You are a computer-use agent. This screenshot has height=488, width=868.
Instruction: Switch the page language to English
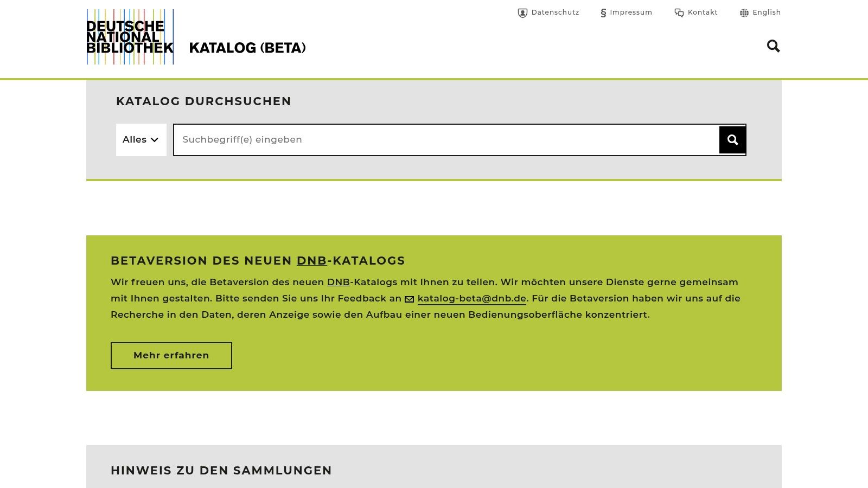tap(766, 12)
